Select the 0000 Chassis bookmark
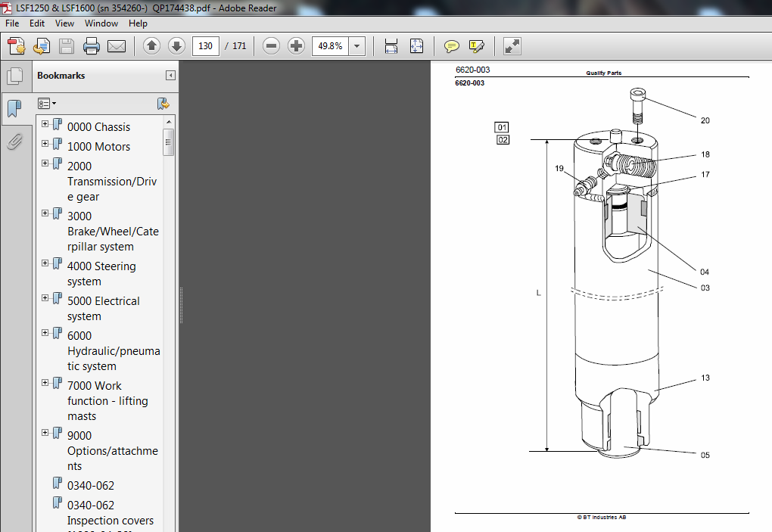Screen dimensions: 772x532 (x=98, y=127)
